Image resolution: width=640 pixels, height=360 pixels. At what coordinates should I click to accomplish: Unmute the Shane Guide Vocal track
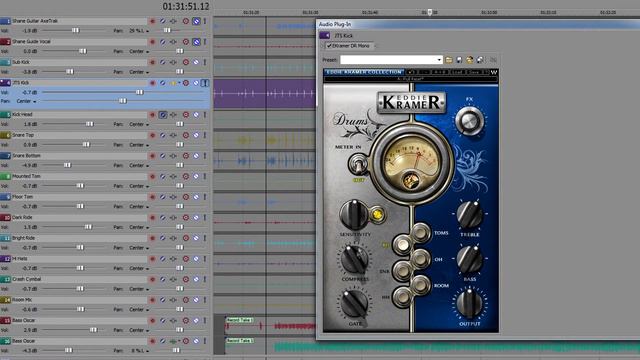click(x=196, y=42)
